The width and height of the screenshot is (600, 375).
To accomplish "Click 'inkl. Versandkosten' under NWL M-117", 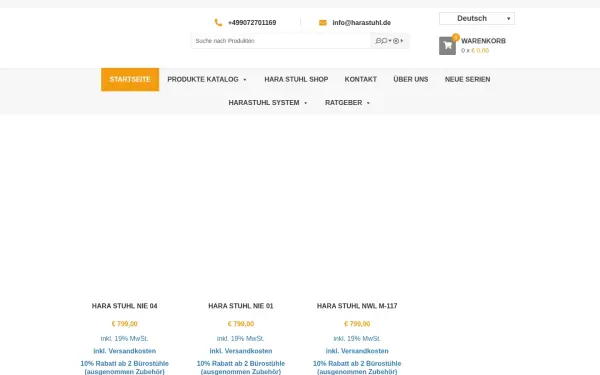I will pos(357,351).
